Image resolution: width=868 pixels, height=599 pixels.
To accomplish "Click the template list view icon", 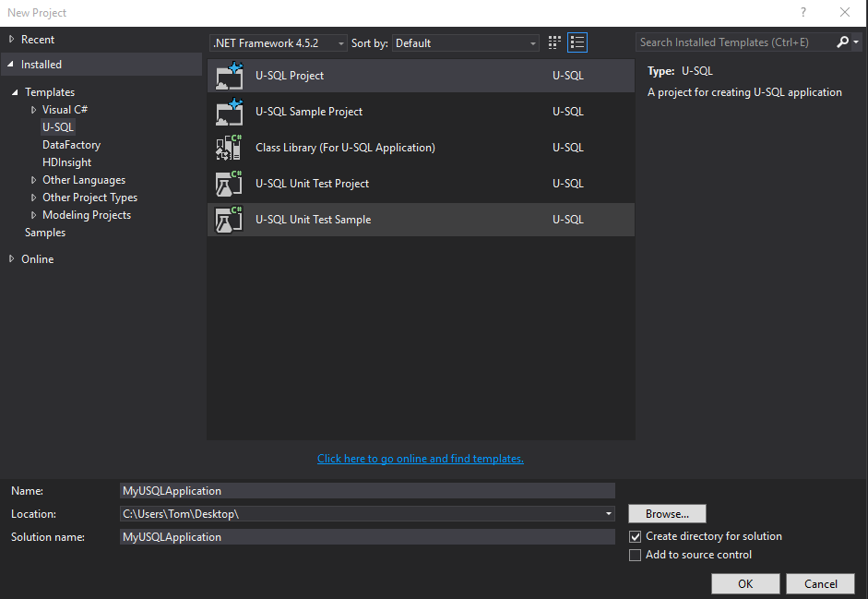I will pyautogui.click(x=577, y=42).
